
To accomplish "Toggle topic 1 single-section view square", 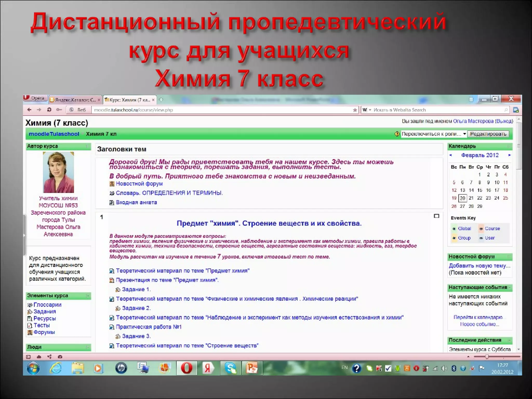I will coord(436,216).
